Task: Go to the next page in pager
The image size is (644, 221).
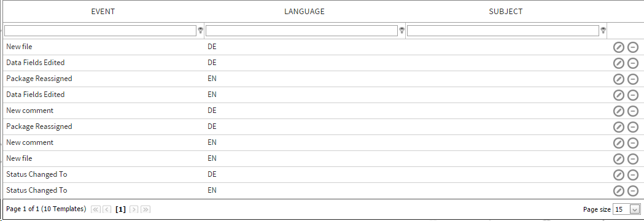Action: (x=134, y=209)
